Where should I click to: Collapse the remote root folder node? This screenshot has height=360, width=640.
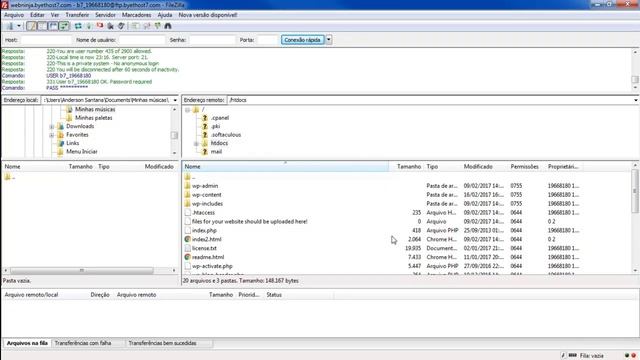click(x=187, y=110)
